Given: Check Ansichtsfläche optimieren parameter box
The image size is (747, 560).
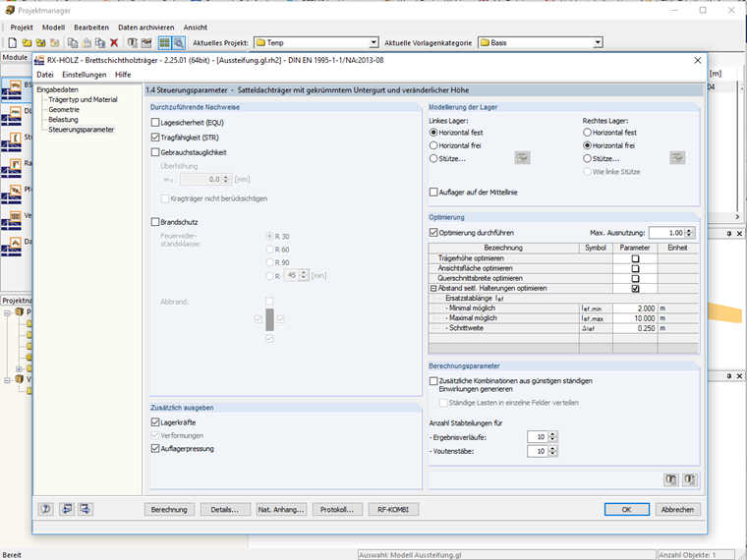Looking at the screenshot, I should pyautogui.click(x=635, y=268).
